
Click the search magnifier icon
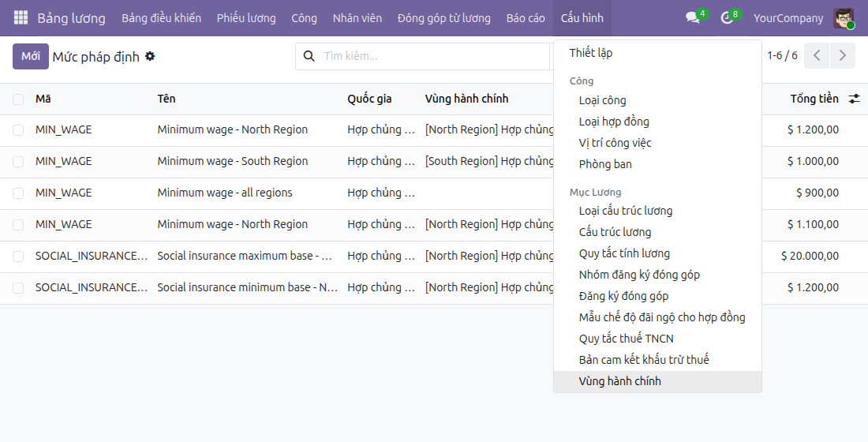tap(309, 56)
